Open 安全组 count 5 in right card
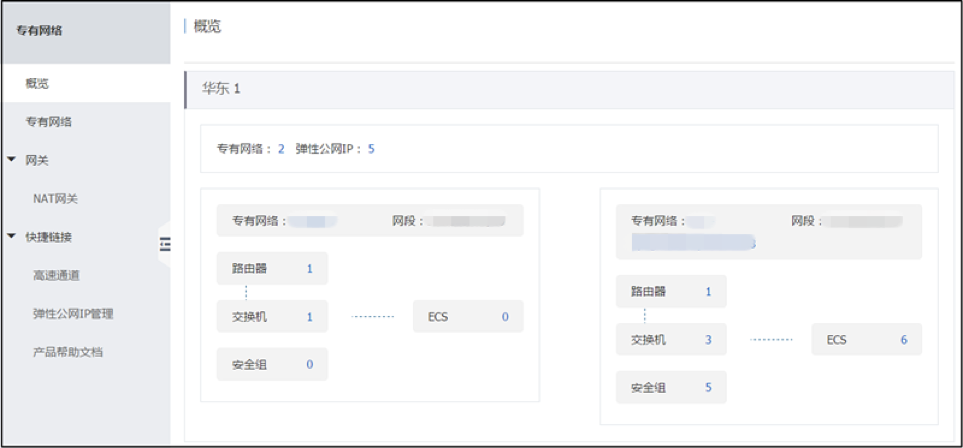This screenshot has width=963, height=448. pos(708,387)
